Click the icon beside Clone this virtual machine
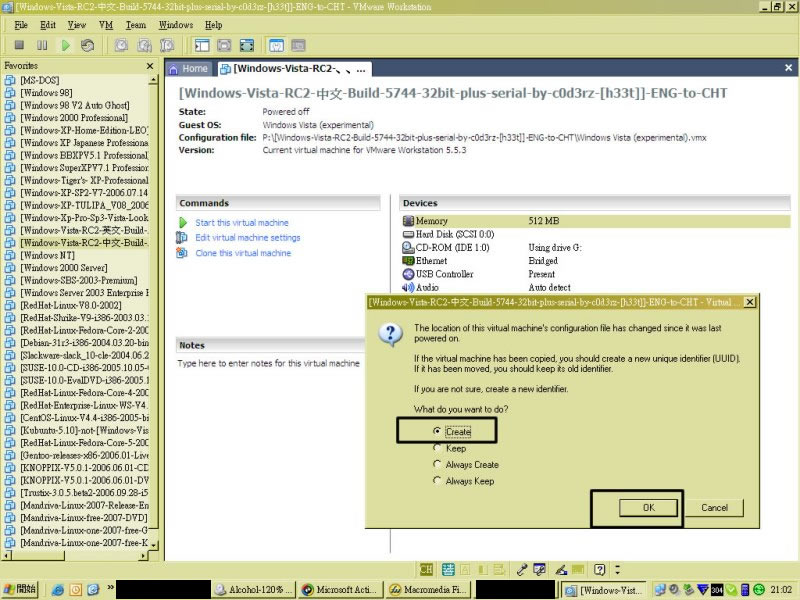This screenshot has height=600, width=800. pyautogui.click(x=182, y=253)
